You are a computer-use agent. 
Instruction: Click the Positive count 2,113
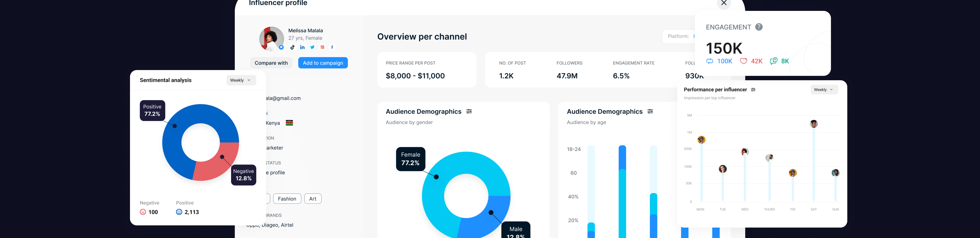tap(192, 212)
